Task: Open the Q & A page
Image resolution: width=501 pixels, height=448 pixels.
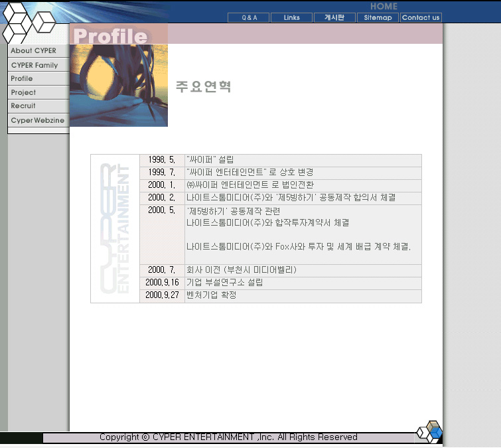Action: click(249, 18)
